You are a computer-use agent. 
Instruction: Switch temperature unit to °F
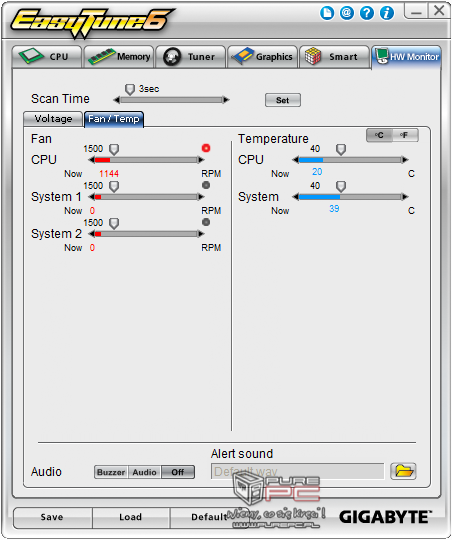405,135
